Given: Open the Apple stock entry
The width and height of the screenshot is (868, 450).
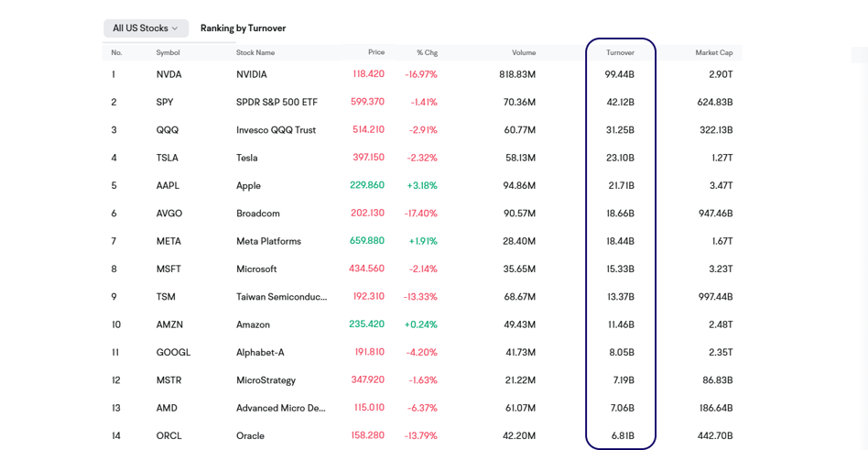Looking at the screenshot, I should [x=248, y=186].
